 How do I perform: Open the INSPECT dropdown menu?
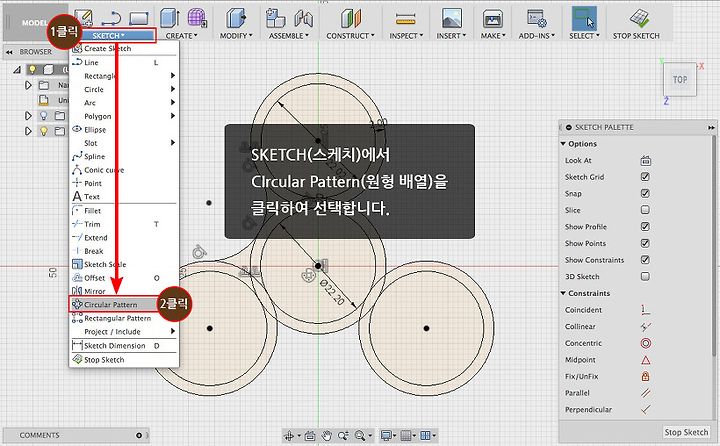pyautogui.click(x=406, y=35)
